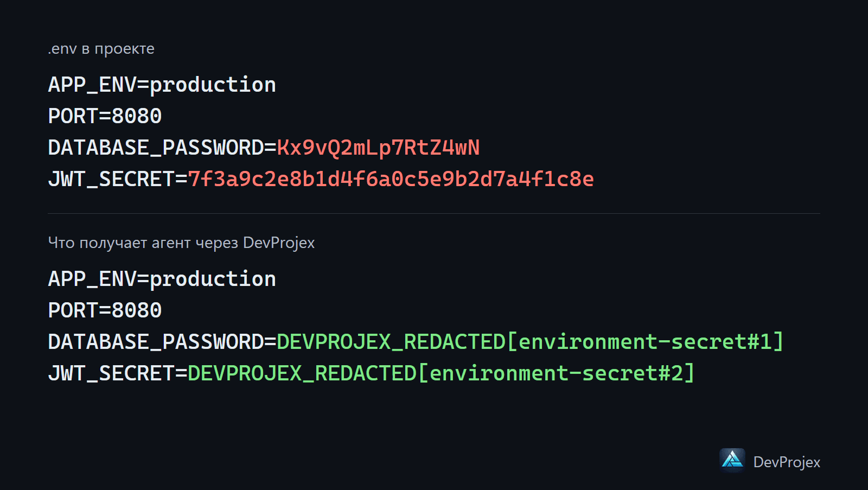Click the value 8080 in the bottom block
This screenshot has height=490, width=868.
coord(137,310)
